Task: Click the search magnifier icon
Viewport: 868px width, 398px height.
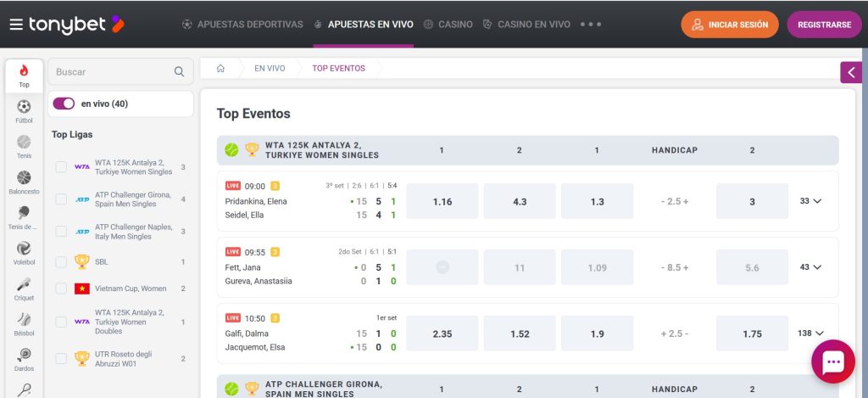Action: [x=179, y=72]
